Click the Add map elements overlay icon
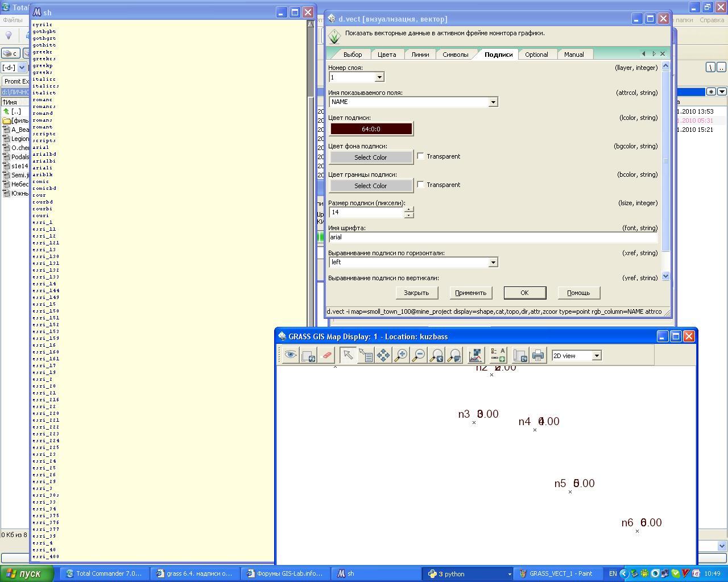 (498, 355)
